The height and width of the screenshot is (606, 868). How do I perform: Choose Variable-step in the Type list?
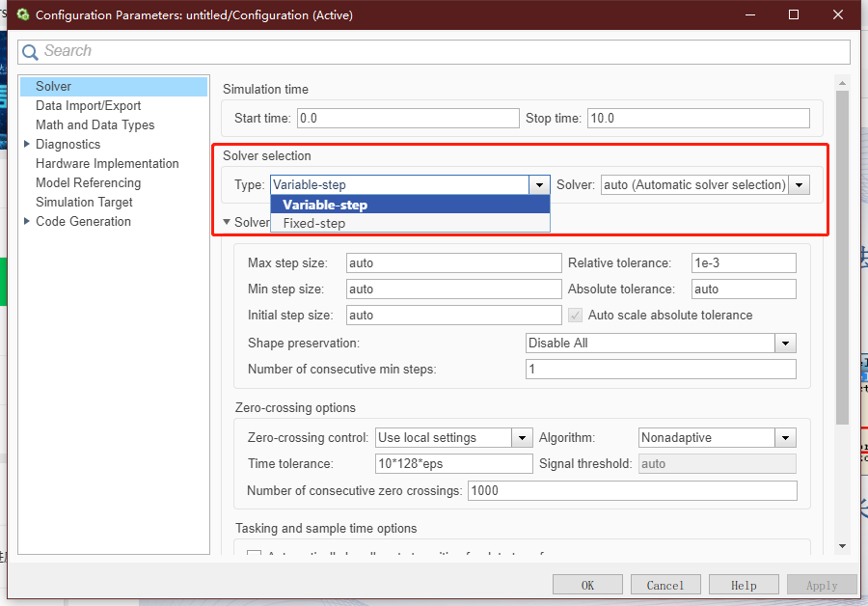click(410, 205)
